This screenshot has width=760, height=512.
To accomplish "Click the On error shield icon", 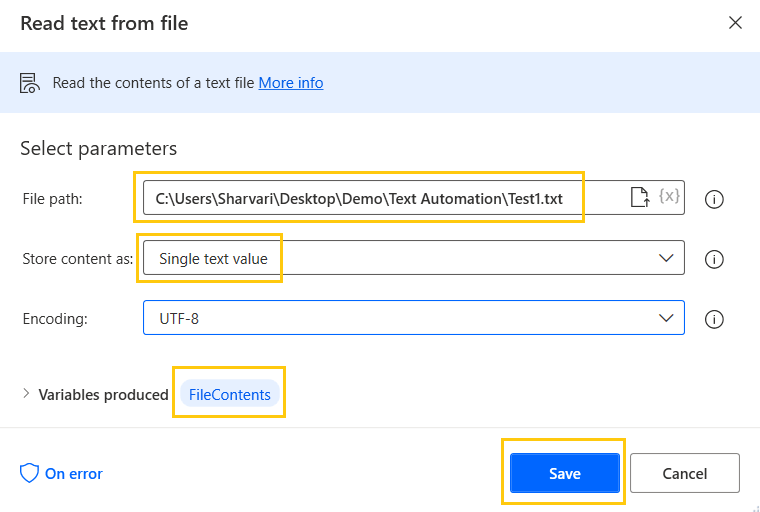I will pyautogui.click(x=29, y=473).
